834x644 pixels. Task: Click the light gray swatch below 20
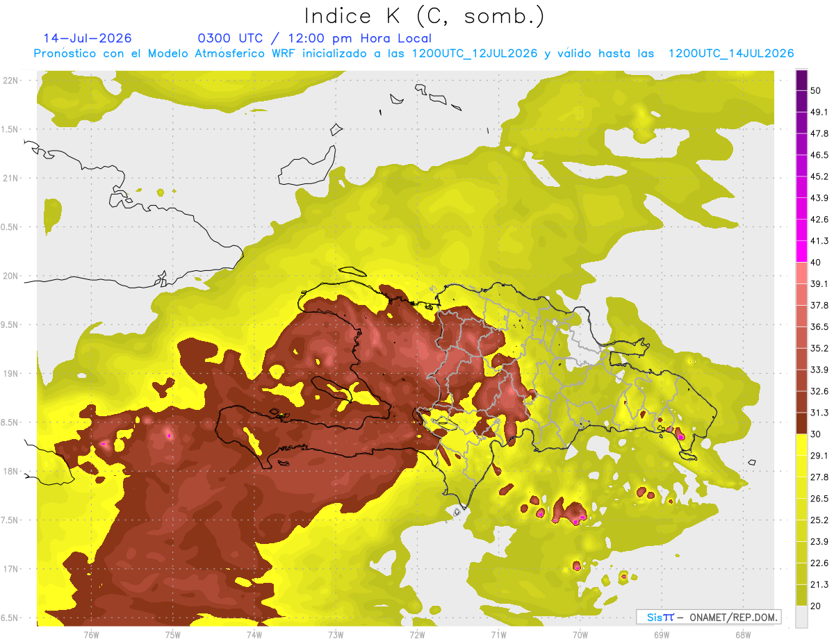(802, 617)
